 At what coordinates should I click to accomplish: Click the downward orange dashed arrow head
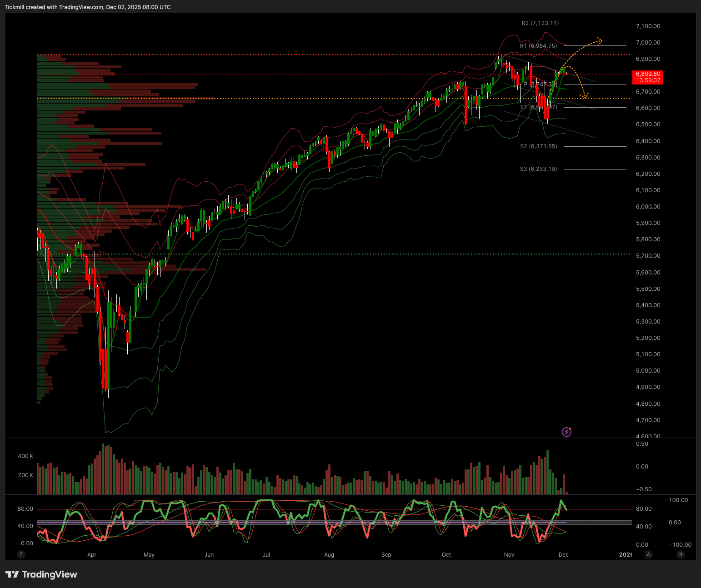pyautogui.click(x=585, y=96)
